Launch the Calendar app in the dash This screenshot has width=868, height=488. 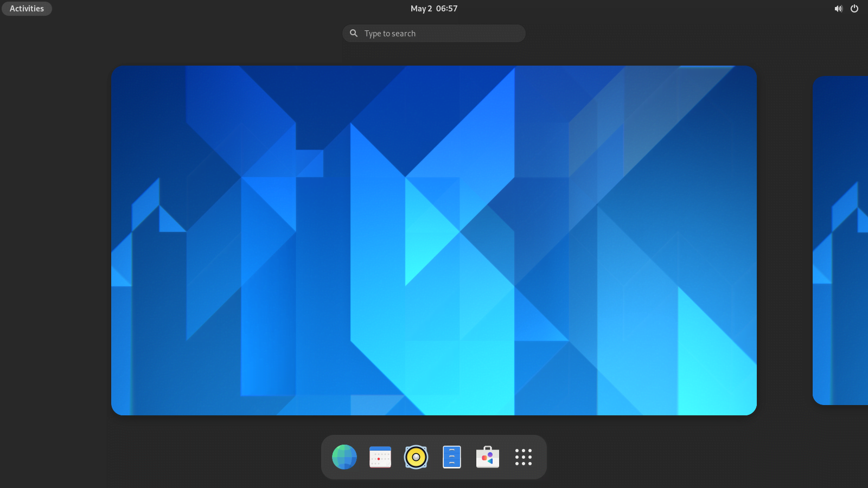coord(380,457)
